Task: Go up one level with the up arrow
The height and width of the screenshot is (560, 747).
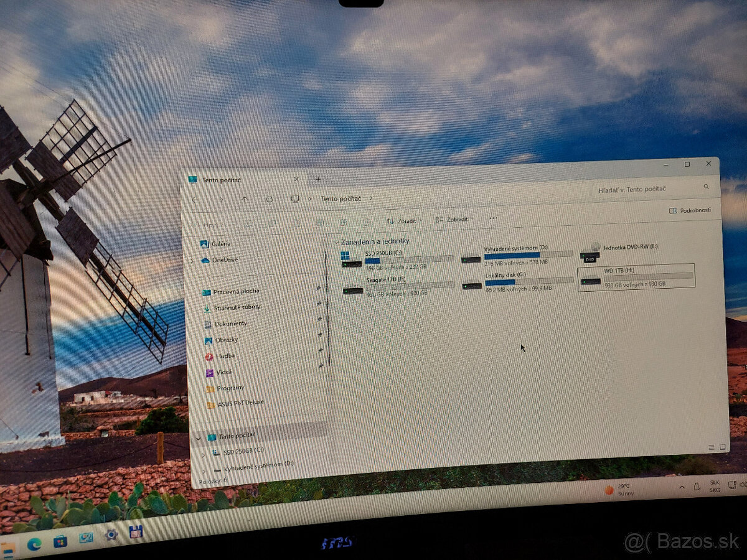Action: pos(245,199)
